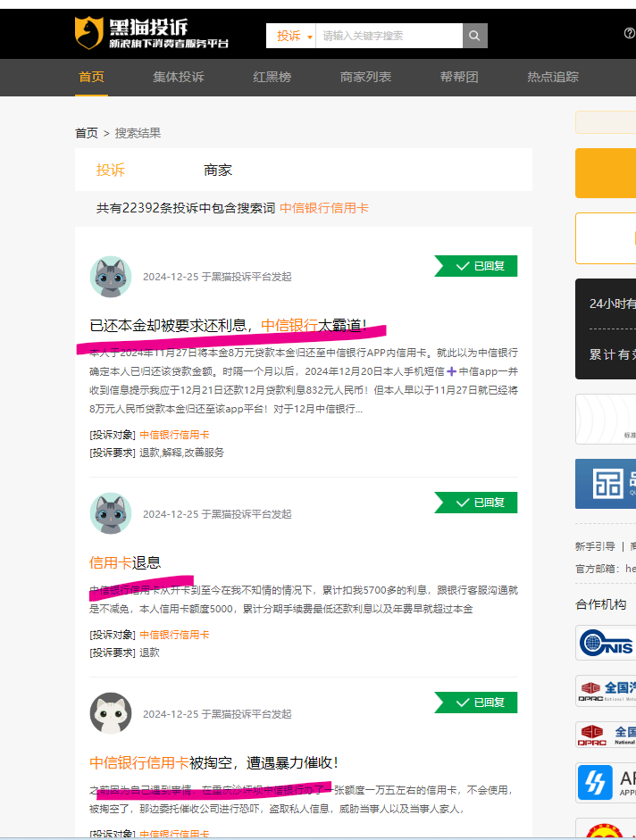Open second complaint's gray cat avatar
This screenshot has width=636, height=840.
[x=111, y=513]
